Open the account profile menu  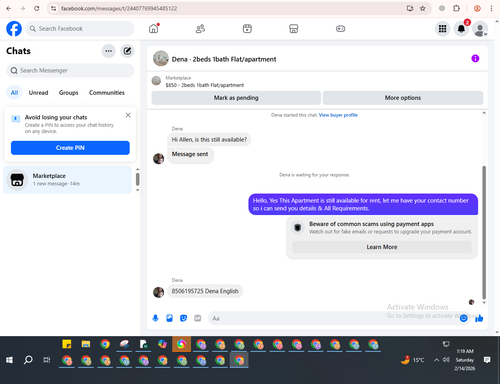point(480,29)
